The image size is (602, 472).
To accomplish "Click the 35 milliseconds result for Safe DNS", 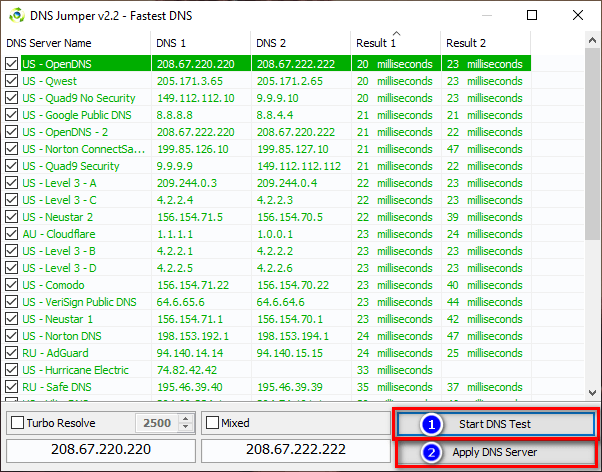I will (x=395, y=387).
